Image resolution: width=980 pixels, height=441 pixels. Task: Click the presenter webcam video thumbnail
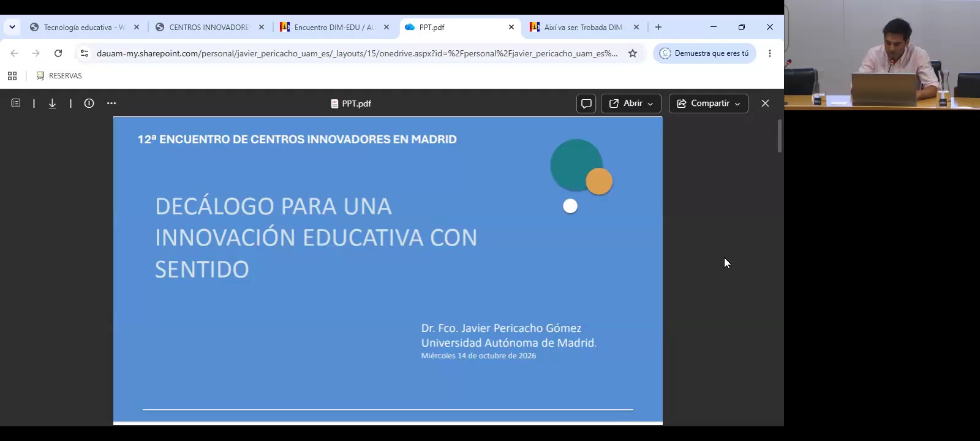point(882,55)
